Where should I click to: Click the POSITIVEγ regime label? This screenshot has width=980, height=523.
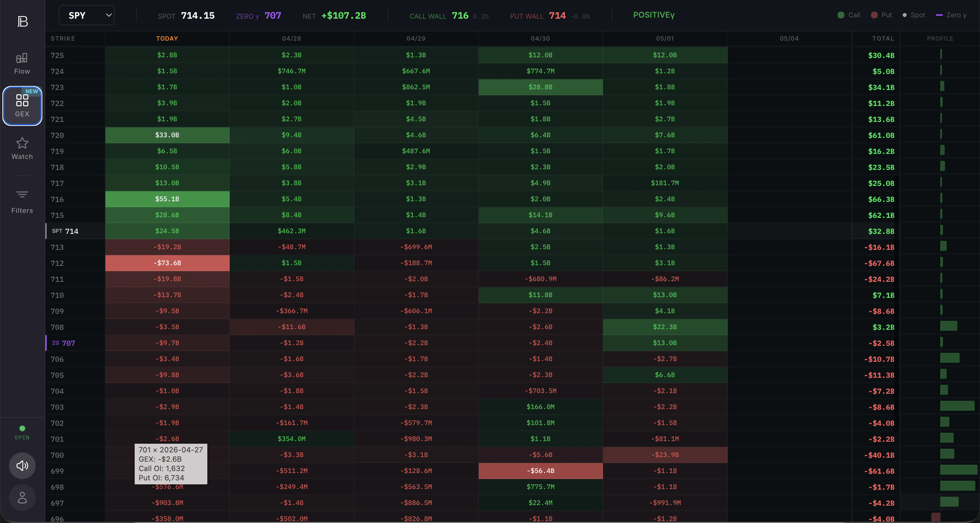pos(654,15)
